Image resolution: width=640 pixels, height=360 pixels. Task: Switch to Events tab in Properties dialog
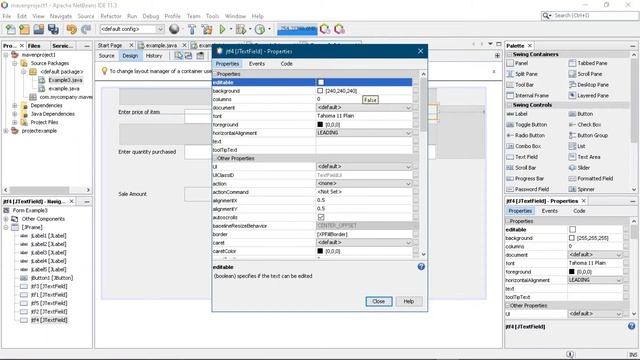pyautogui.click(x=257, y=64)
